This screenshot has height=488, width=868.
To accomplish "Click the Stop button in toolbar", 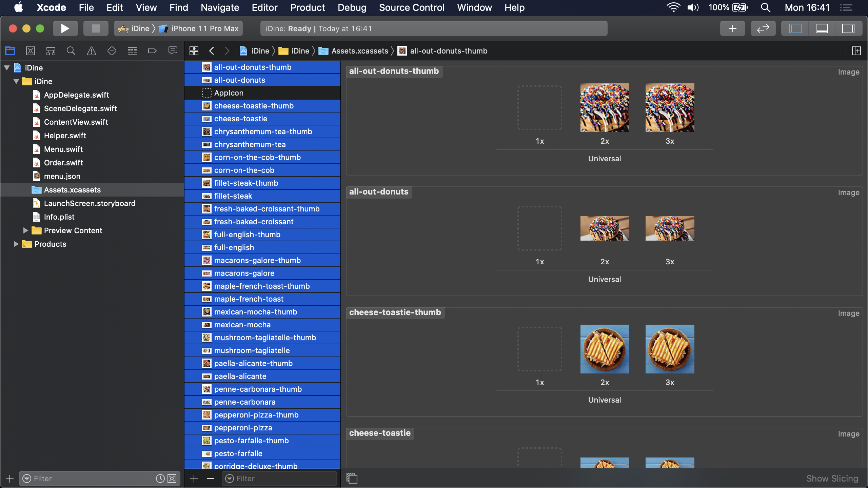I will click(x=96, y=28).
